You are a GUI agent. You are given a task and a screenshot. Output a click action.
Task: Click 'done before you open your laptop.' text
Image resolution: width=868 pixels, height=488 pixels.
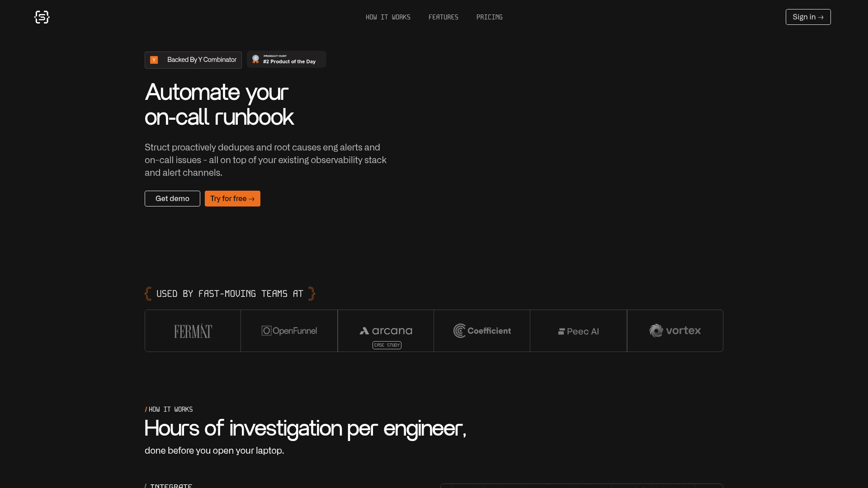(214, 450)
